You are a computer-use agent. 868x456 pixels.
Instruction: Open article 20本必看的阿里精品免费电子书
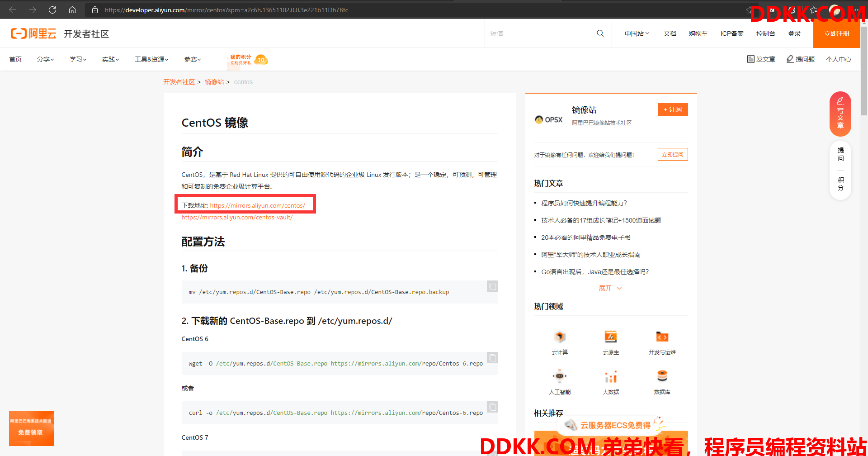coord(586,237)
